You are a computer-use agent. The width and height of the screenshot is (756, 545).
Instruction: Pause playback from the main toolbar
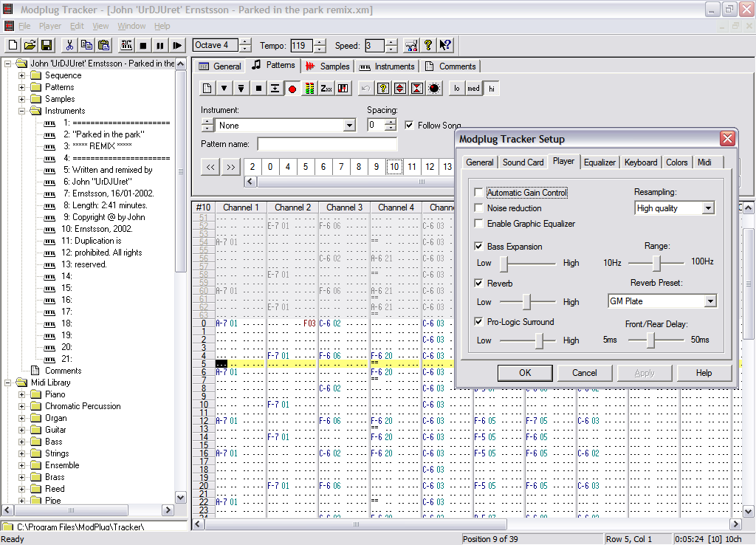(160, 46)
